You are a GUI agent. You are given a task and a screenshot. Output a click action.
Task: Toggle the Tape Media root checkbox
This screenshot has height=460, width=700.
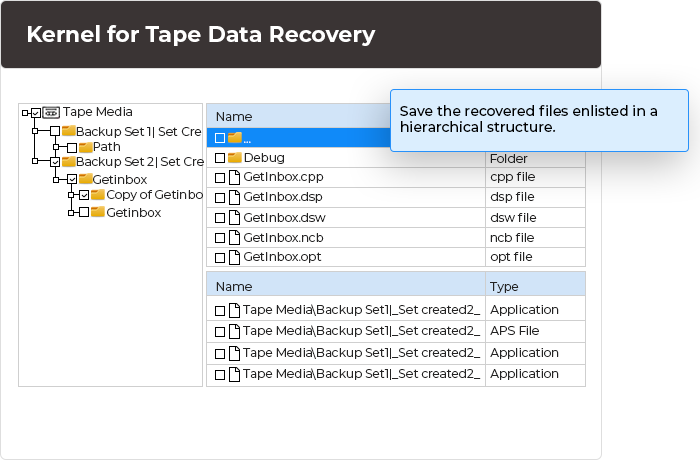(x=36, y=113)
